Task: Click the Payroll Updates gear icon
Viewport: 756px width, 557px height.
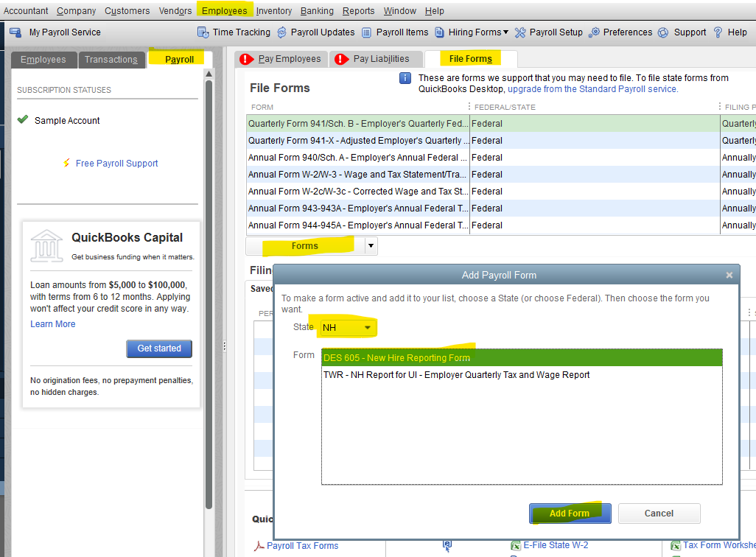Action: pyautogui.click(x=281, y=32)
